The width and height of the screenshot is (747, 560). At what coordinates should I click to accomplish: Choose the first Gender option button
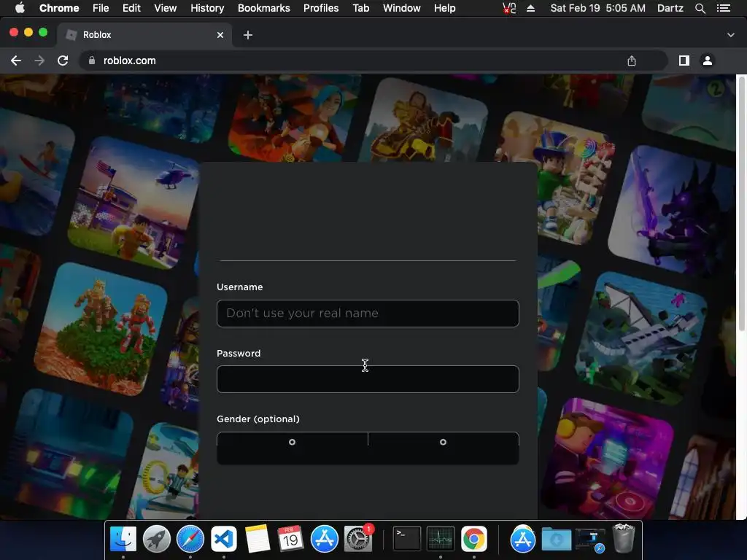[x=292, y=443]
